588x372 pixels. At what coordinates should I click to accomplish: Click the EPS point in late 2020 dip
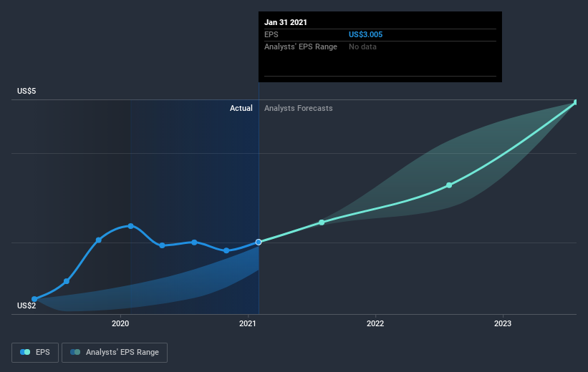tap(226, 250)
